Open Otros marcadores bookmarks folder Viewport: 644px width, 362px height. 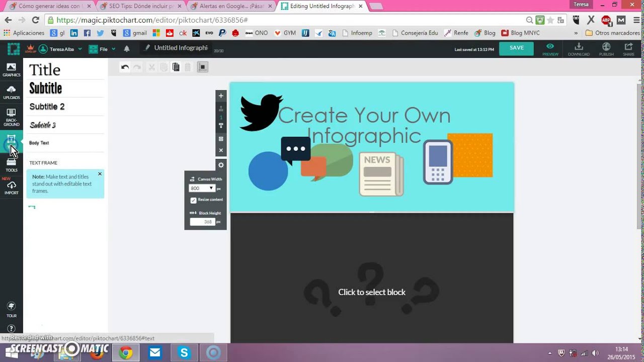pos(612,33)
